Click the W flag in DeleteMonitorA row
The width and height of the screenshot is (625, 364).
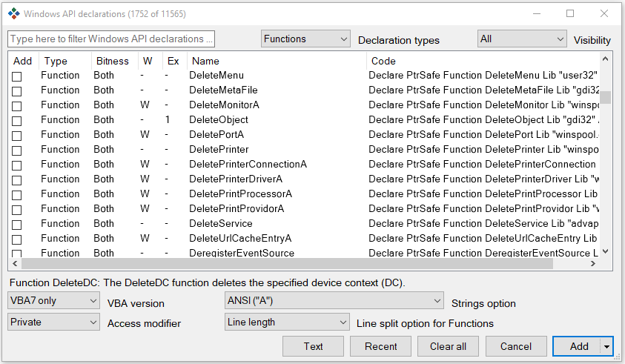(x=145, y=105)
